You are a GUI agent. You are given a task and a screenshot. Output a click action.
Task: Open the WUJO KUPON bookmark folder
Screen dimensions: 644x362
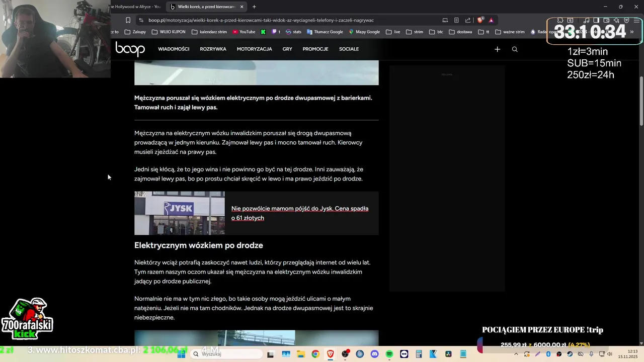pyautogui.click(x=169, y=32)
